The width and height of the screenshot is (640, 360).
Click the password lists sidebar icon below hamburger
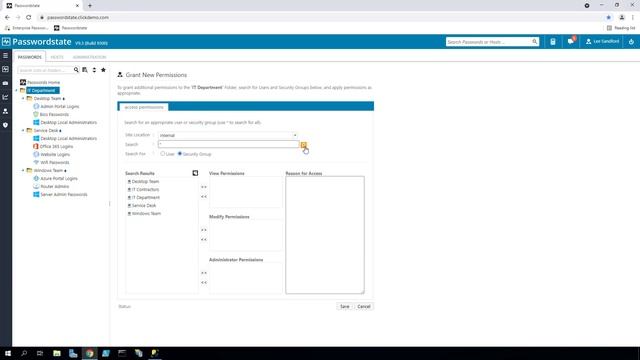(5, 69)
